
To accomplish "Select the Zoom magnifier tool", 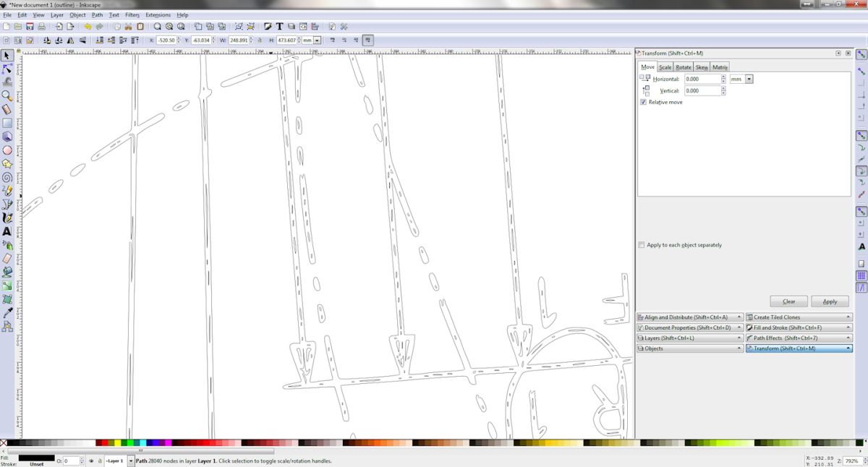I will point(7,95).
